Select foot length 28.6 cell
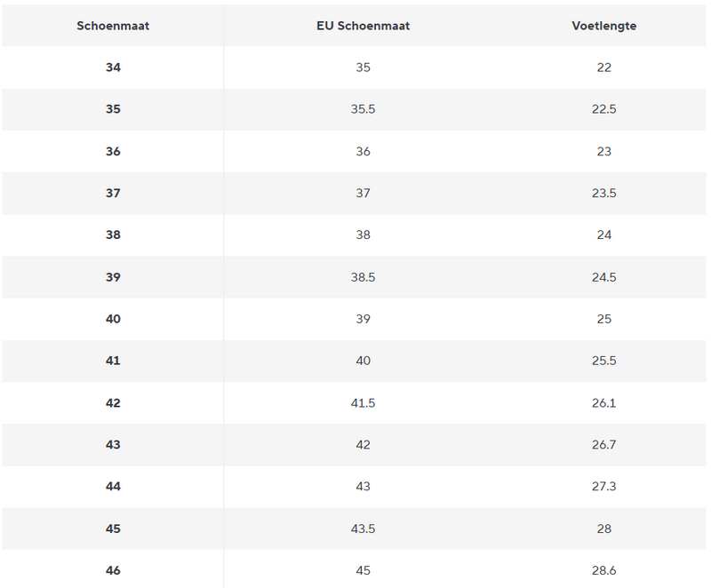Screen dimensions: 711x588 (604, 570)
